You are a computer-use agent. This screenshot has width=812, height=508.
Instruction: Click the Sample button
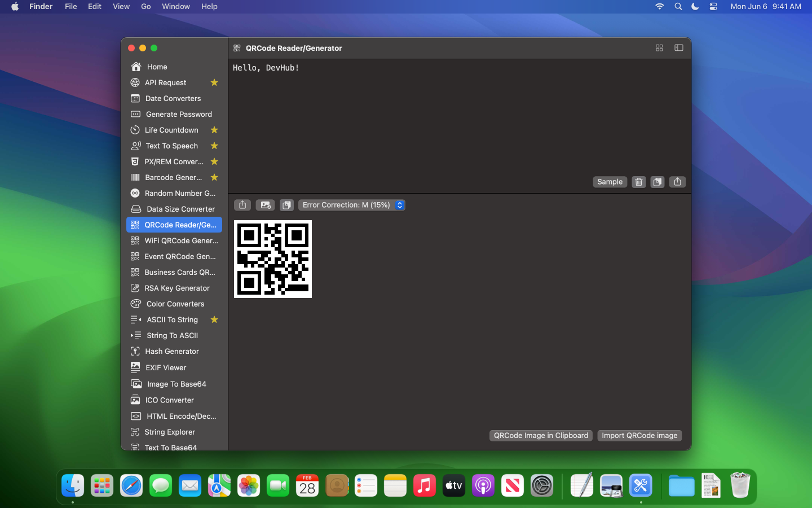pyautogui.click(x=610, y=182)
